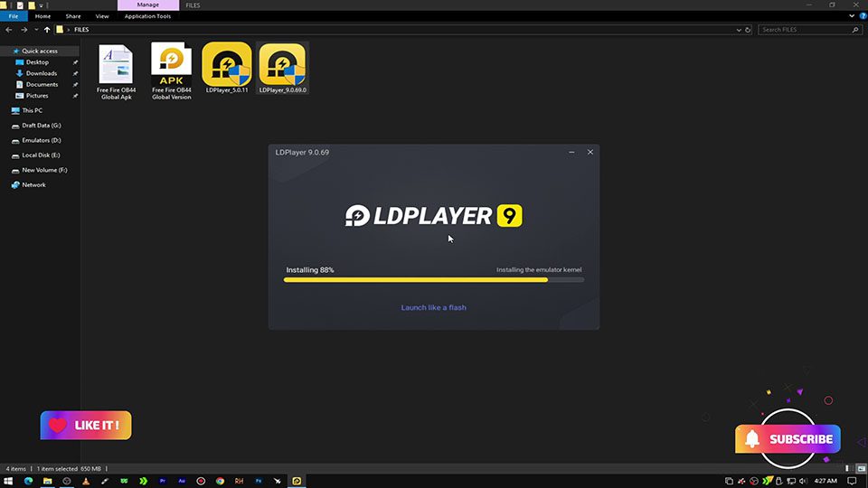This screenshot has width=868, height=488.
Task: Expand the address bar history dropdown
Action: [739, 30]
